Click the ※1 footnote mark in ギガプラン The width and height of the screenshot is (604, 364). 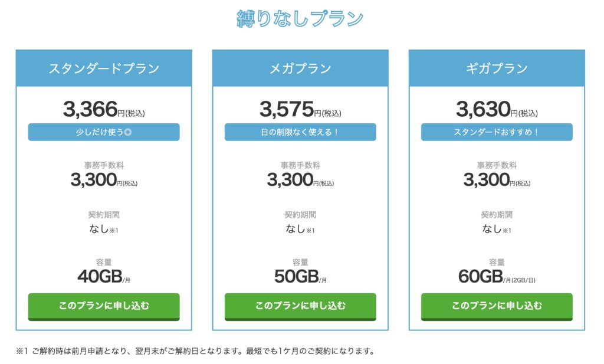point(507,231)
